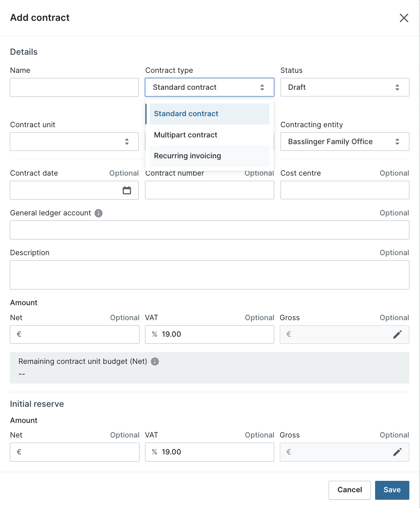
Task: Cancel adding the contract
Action: 349,490
